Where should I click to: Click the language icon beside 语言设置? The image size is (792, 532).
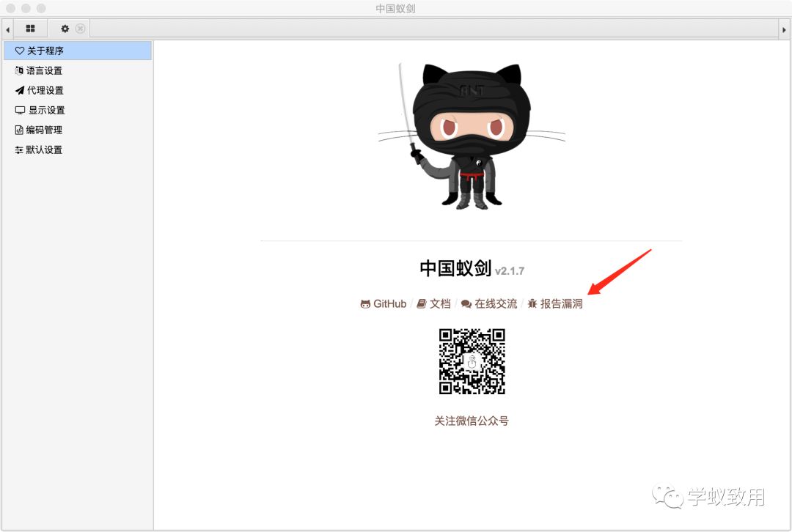pos(19,70)
